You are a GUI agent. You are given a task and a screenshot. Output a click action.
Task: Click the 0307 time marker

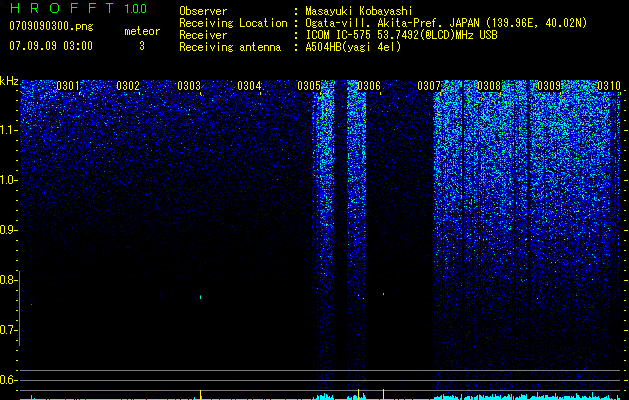tap(429, 86)
